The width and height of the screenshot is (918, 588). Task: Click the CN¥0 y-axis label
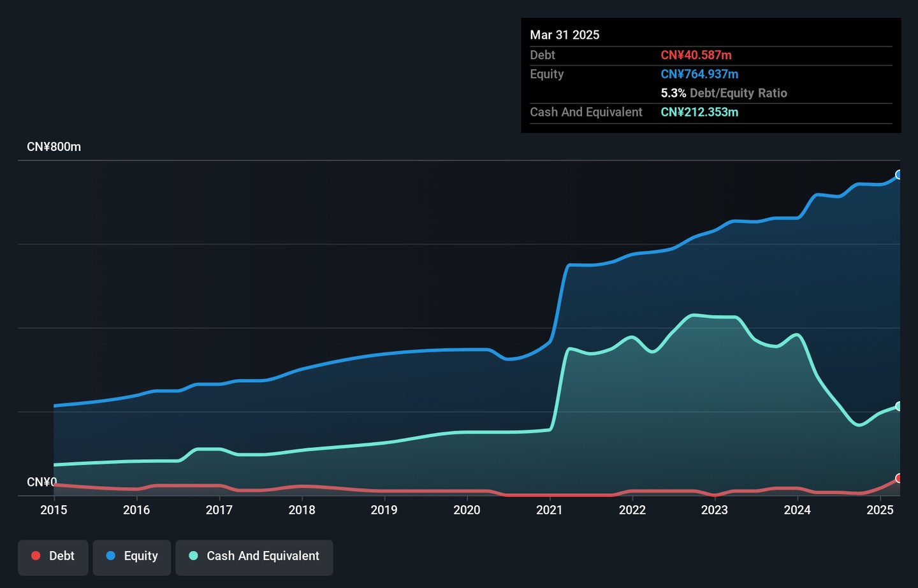[x=41, y=482]
